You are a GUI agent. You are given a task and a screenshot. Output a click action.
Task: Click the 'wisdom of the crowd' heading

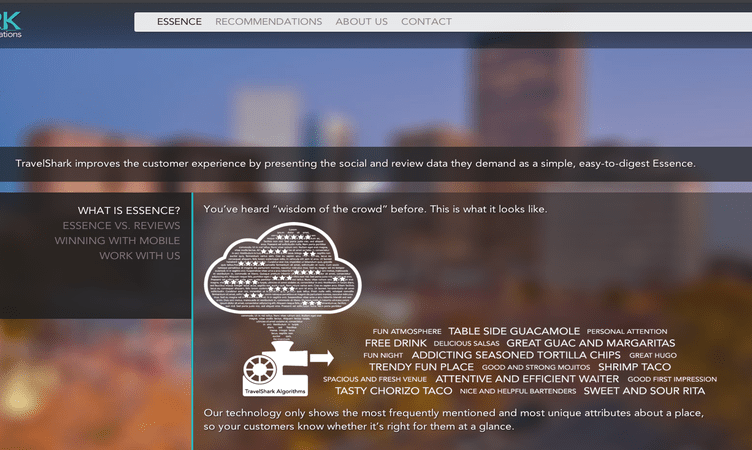pos(375,209)
